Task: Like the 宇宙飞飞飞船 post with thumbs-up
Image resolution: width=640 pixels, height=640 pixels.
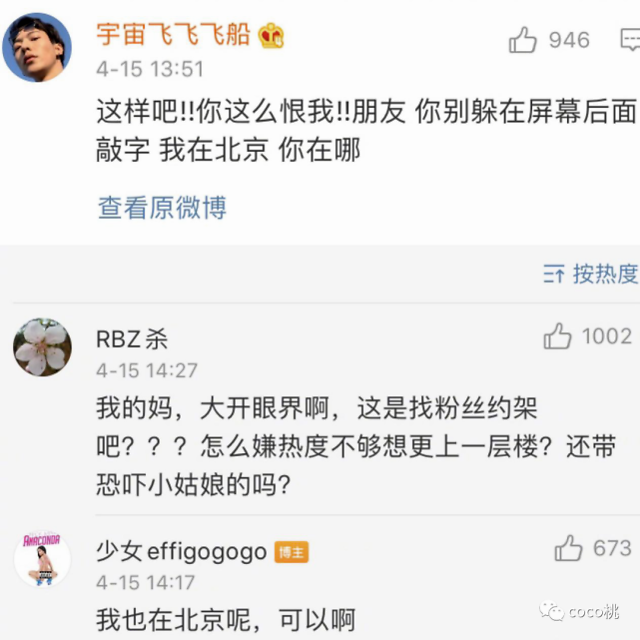Action: click(x=523, y=40)
